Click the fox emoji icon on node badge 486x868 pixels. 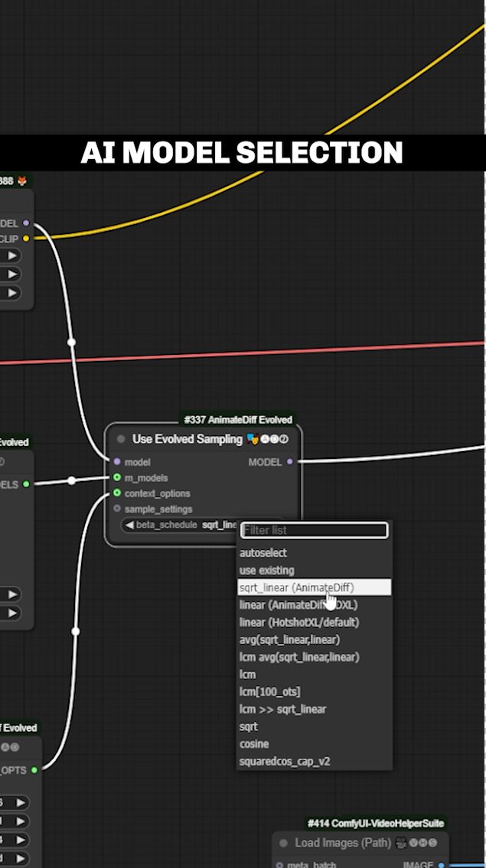(x=21, y=181)
